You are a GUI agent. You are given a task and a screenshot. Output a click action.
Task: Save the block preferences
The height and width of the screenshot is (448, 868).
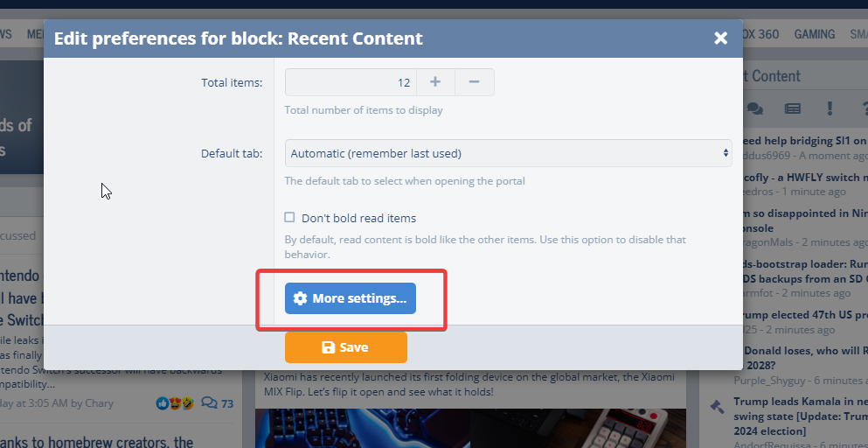click(x=346, y=347)
